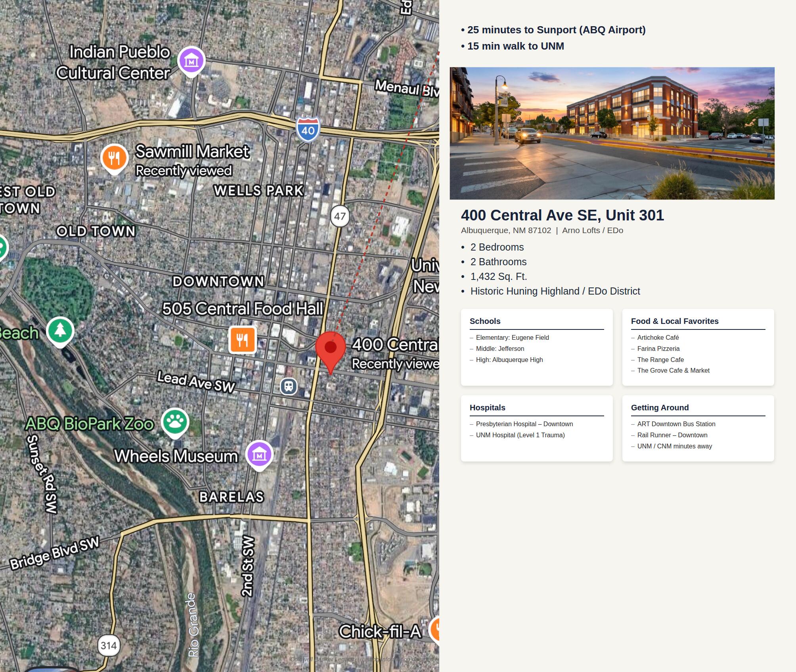The height and width of the screenshot is (672, 796).
Task: Select the ABQ BioPark Zoo paw pin
Action: pyautogui.click(x=175, y=423)
